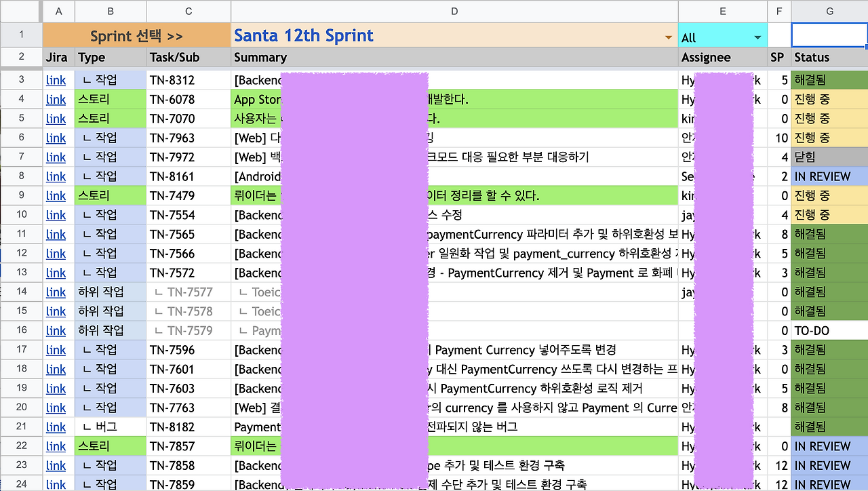Open the Jira link for TN-7763

[x=56, y=408]
